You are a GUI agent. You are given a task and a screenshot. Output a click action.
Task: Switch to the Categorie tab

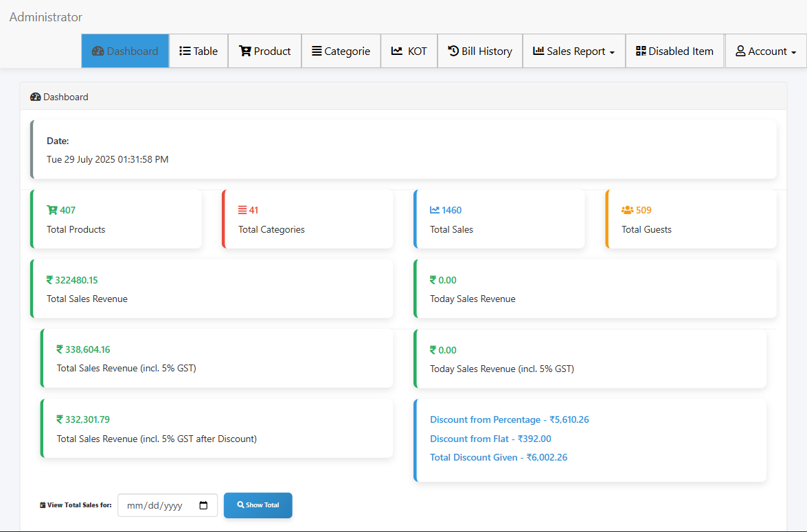click(341, 51)
